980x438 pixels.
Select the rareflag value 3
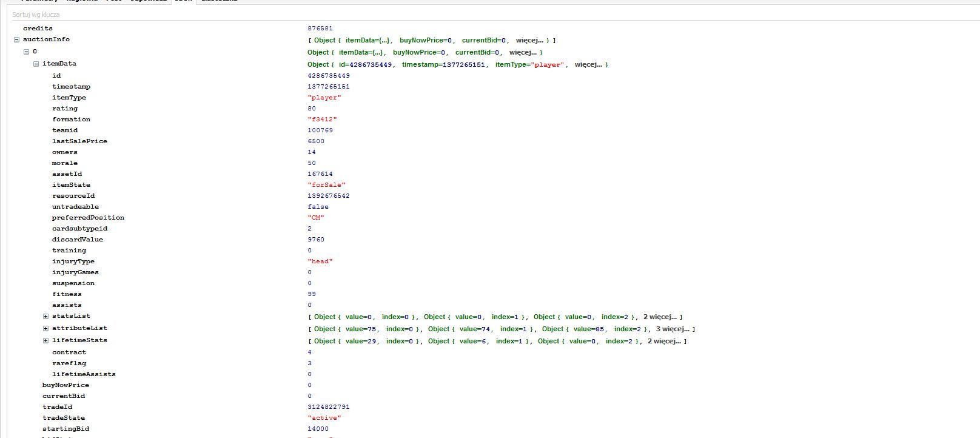309,363
